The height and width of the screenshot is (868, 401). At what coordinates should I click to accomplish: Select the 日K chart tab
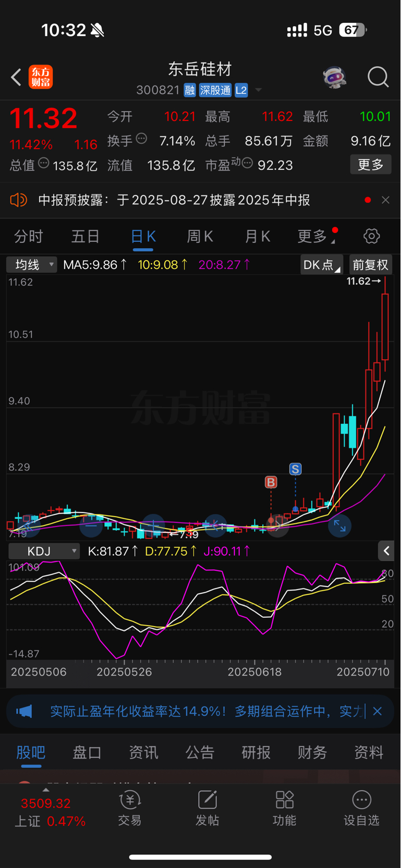(x=143, y=237)
